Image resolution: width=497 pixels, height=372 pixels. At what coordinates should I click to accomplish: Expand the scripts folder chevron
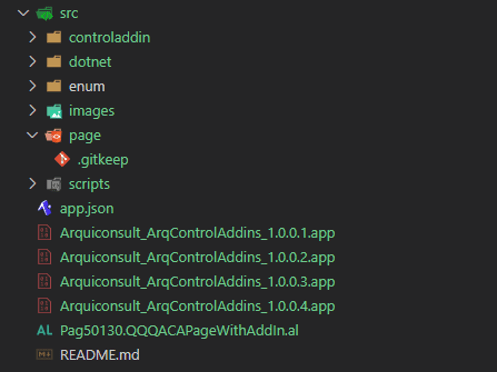pyautogui.click(x=32, y=184)
